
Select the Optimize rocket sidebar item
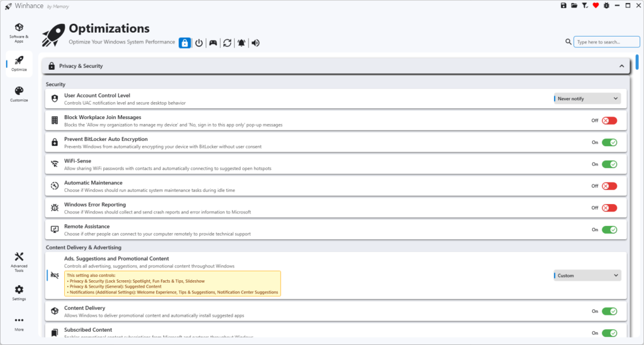pyautogui.click(x=19, y=64)
